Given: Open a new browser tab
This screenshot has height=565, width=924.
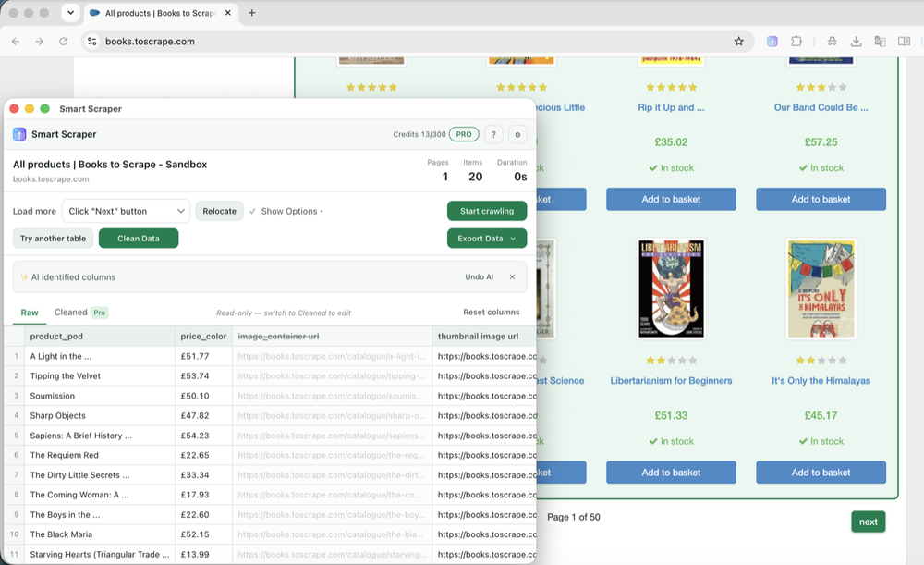Looking at the screenshot, I should click(251, 13).
